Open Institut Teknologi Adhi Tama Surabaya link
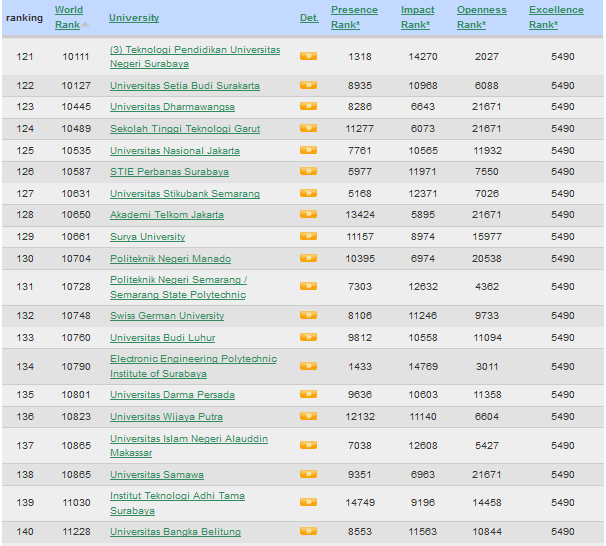Viewport: 606px width, 546px height. point(177,503)
